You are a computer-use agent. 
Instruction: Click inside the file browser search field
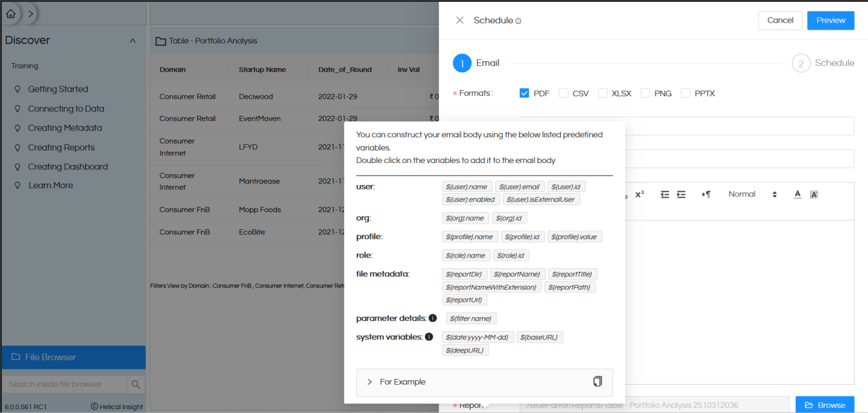pos(63,383)
